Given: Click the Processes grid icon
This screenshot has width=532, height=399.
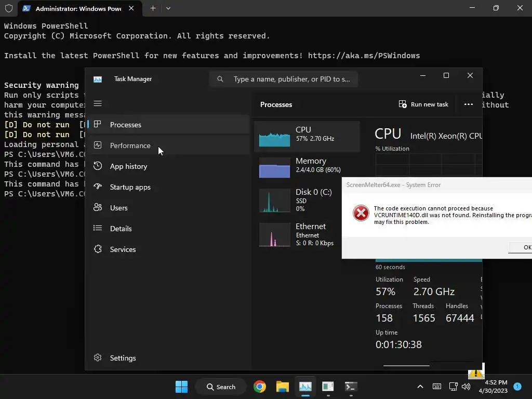Looking at the screenshot, I should point(97,124).
